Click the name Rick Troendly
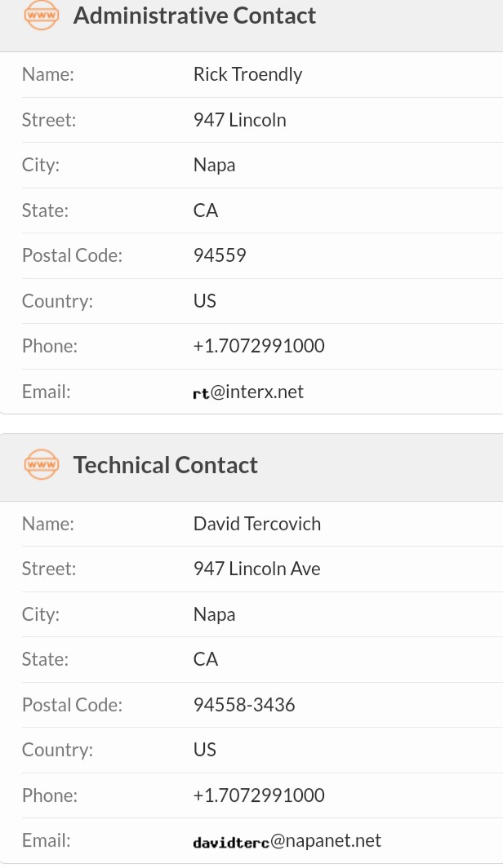 pos(247,74)
